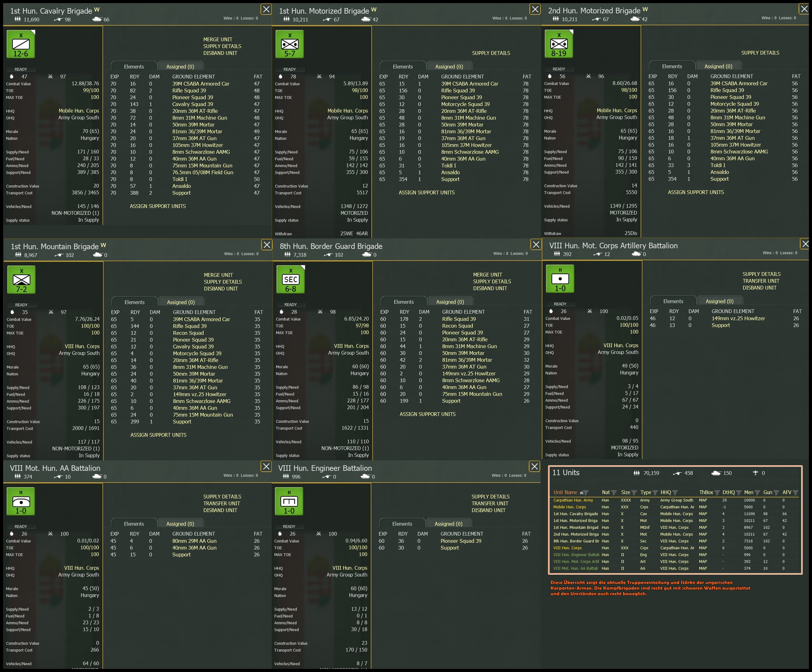The width and height of the screenshot is (812, 672).
Task: Click SUPPLY DETAILS in 2nd Motorized Brigade panel
Action: tap(760, 53)
